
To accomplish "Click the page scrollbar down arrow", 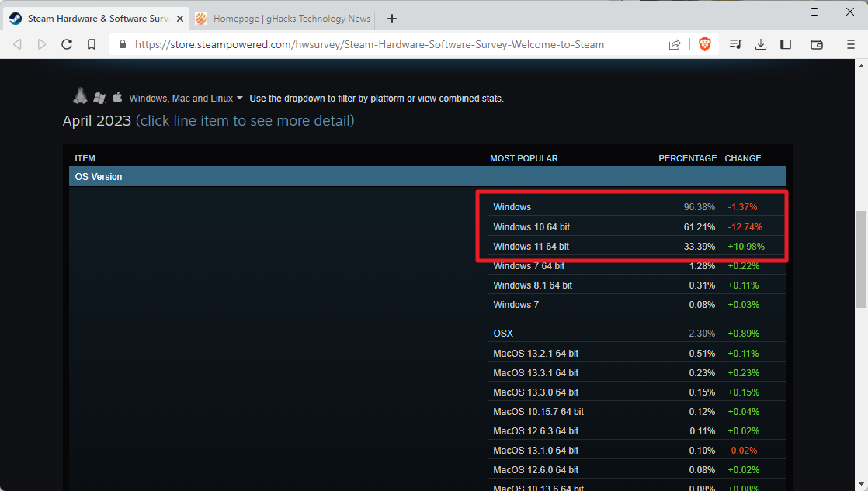I will coord(861,485).
